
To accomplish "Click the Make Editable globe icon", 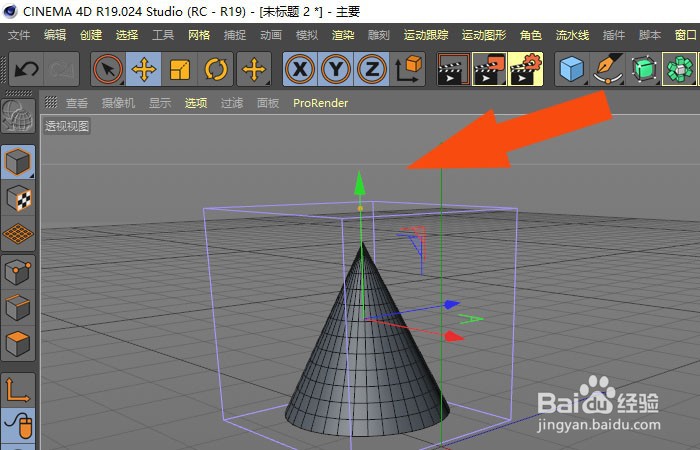I will pyautogui.click(x=18, y=116).
